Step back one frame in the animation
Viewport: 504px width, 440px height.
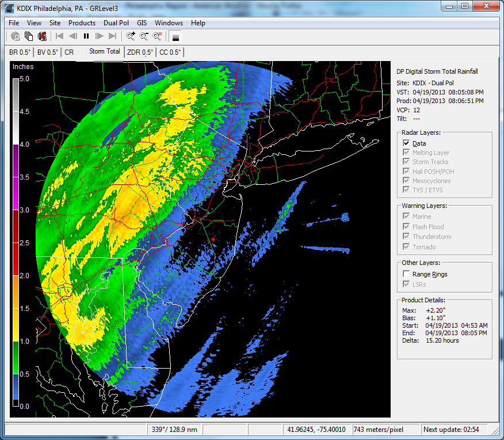(x=73, y=36)
